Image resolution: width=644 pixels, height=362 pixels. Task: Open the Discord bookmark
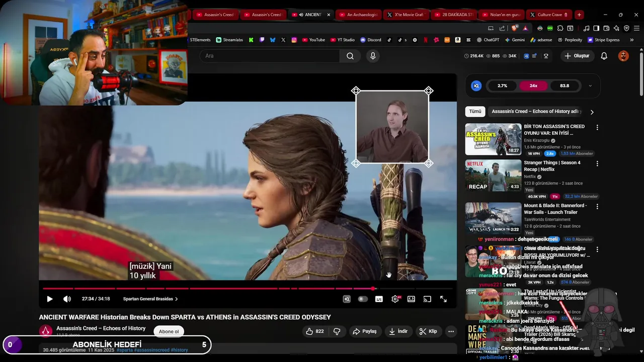tap(371, 40)
